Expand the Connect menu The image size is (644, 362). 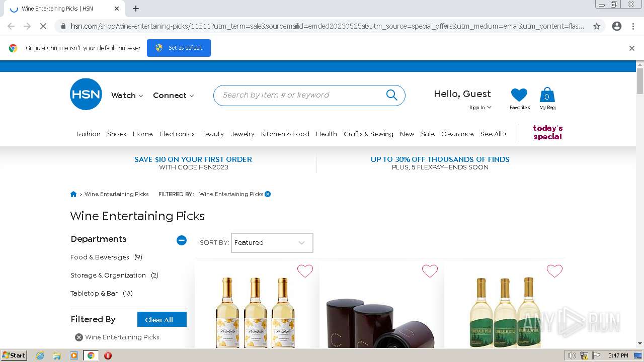174,96
